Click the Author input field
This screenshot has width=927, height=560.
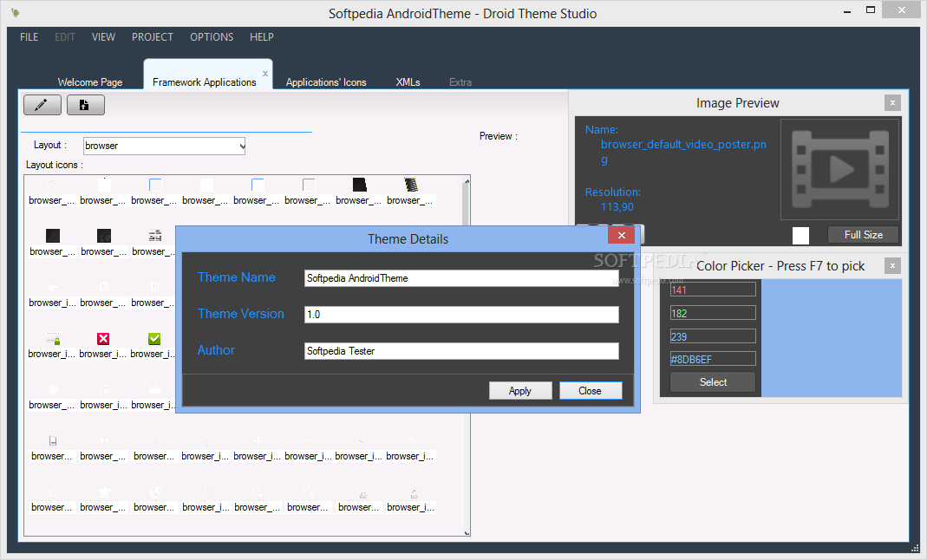[x=461, y=351]
